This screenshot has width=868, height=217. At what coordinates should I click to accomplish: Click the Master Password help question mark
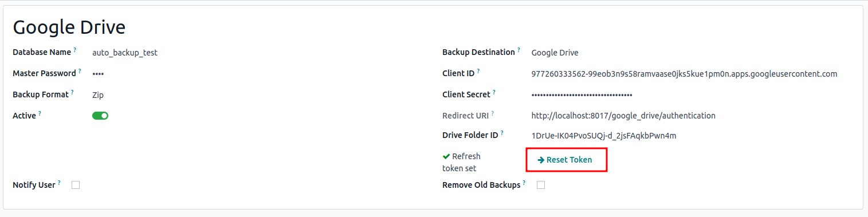click(x=80, y=72)
